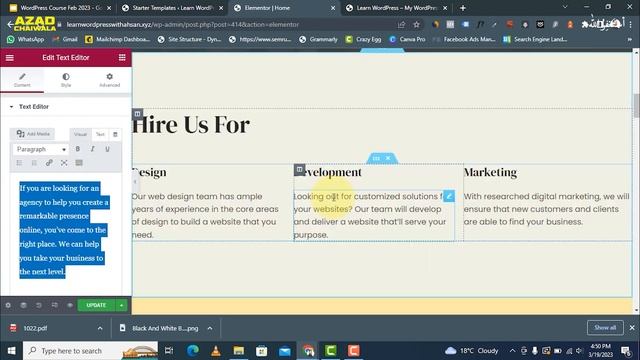
Task: Open the Elementor hamburger menu
Action: pyautogui.click(x=9, y=58)
